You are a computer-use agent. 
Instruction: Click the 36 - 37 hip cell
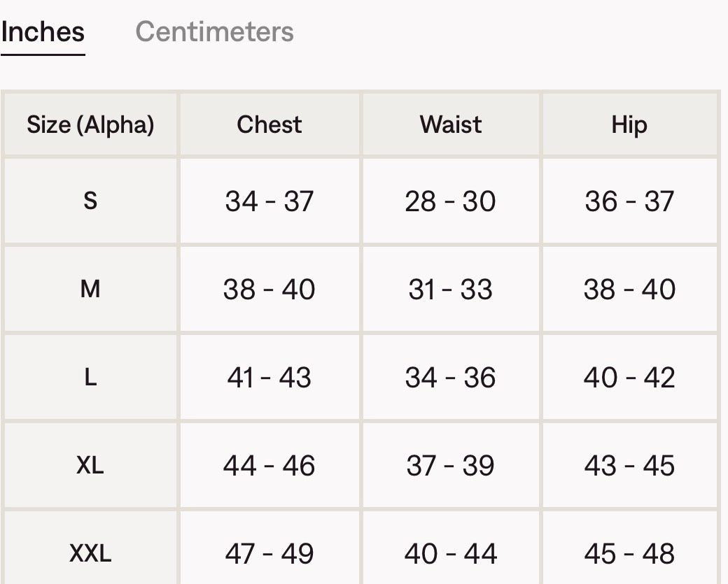pos(629,201)
